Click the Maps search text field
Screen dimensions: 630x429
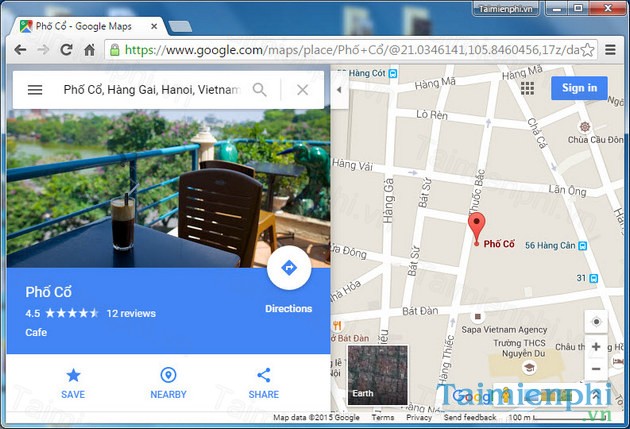tap(151, 90)
